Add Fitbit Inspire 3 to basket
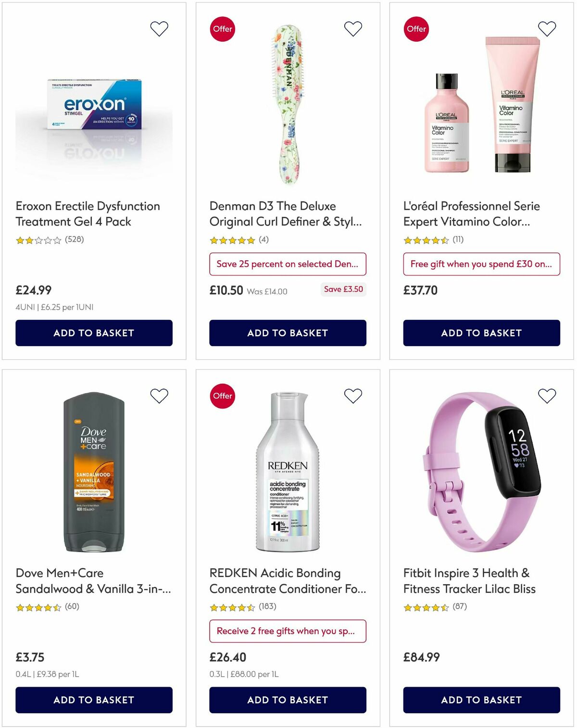 pos(481,700)
